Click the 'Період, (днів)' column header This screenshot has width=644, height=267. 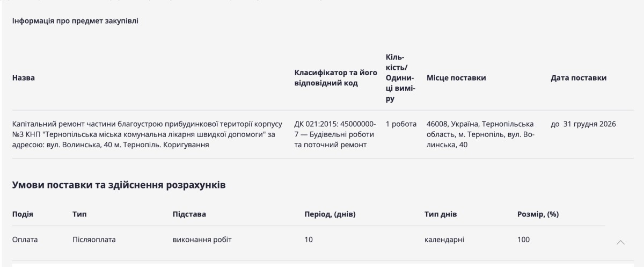pos(330,215)
